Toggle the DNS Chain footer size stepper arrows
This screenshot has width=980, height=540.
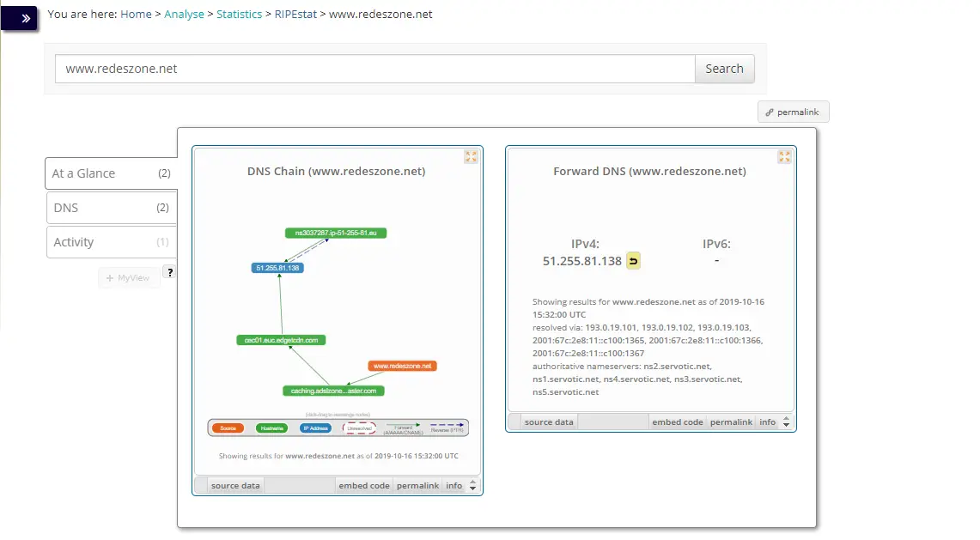(472, 486)
